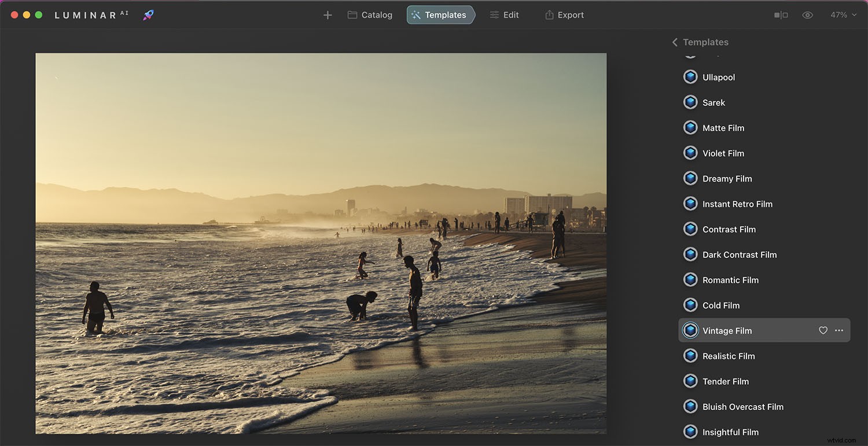Viewport: 868px width, 446px height.
Task: Select the Realistic Film entry in the list
Action: tap(729, 356)
